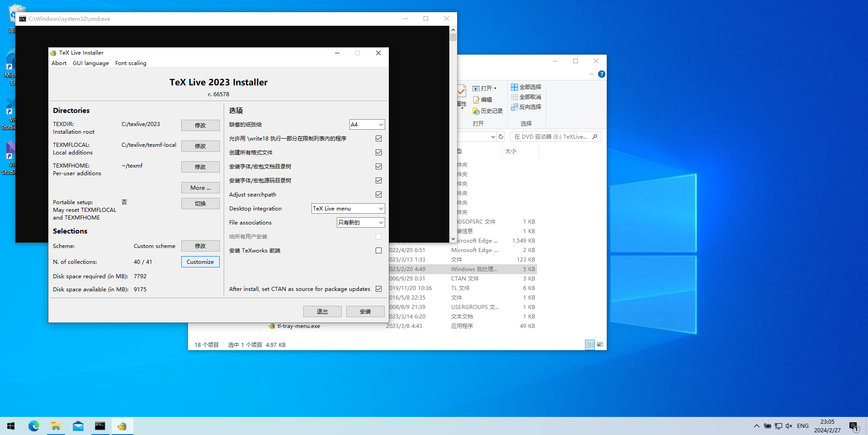868x435 pixels.
Task: Show hidden system tray icons
Action: click(x=756, y=426)
